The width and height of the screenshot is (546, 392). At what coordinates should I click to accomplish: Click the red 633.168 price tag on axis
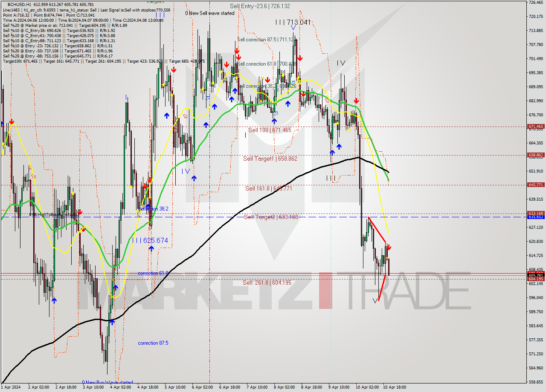536,213
